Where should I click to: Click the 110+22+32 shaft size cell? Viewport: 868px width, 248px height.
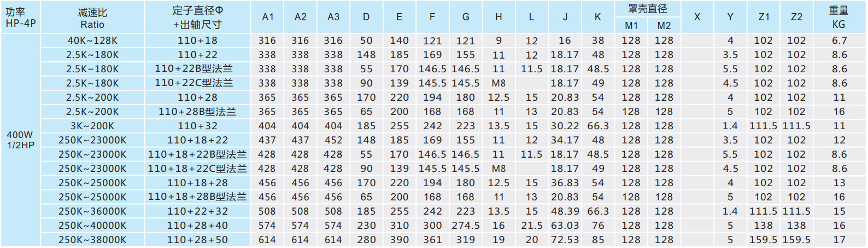(197, 211)
